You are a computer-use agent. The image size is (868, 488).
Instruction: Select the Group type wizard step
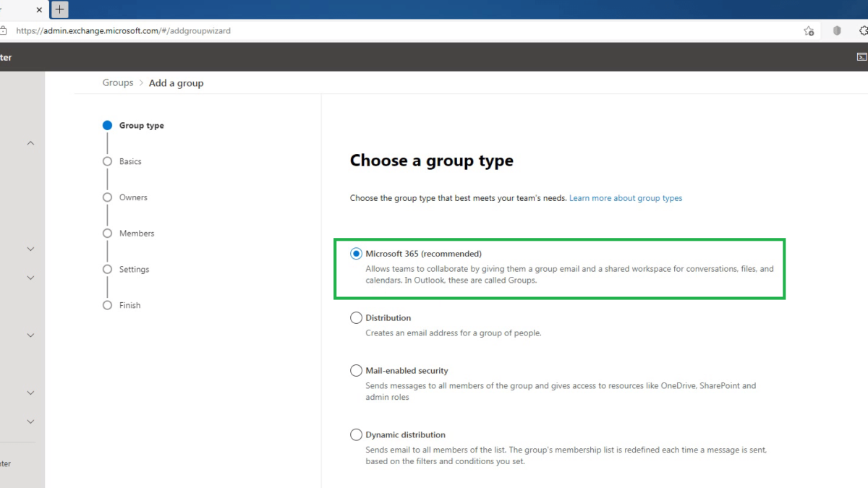coord(135,126)
